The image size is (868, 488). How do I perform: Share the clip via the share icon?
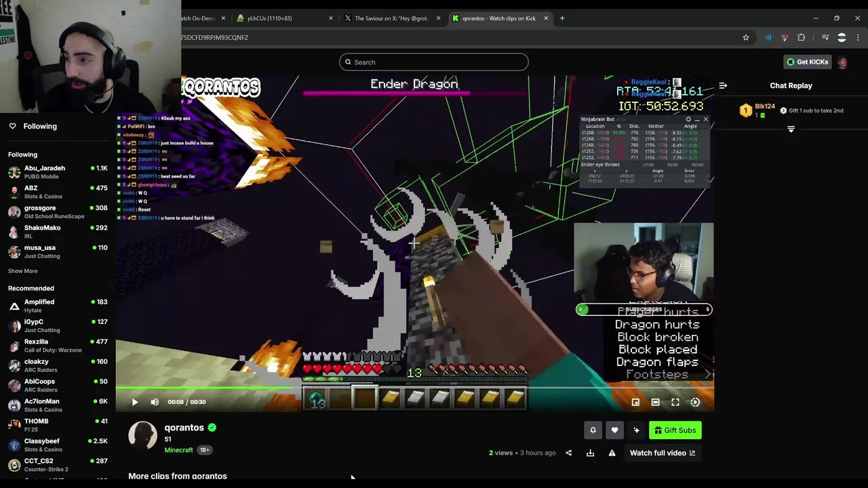pos(569,453)
